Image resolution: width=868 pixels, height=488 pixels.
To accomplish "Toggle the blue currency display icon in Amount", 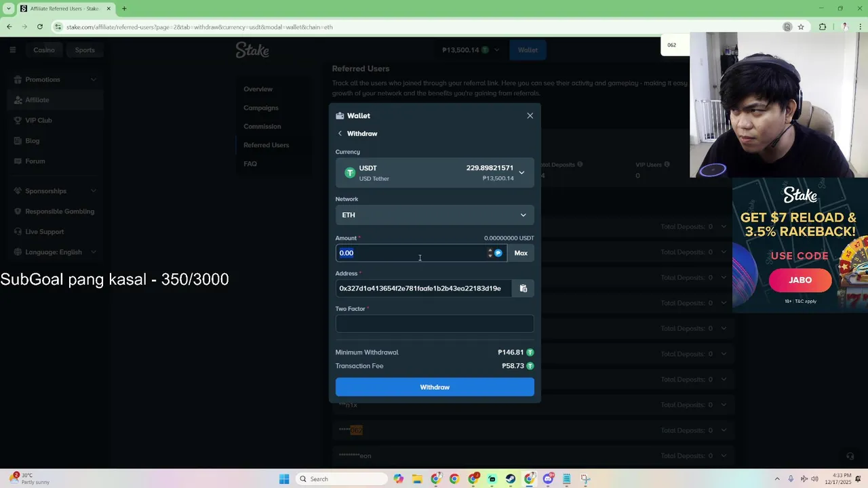I will pyautogui.click(x=498, y=253).
